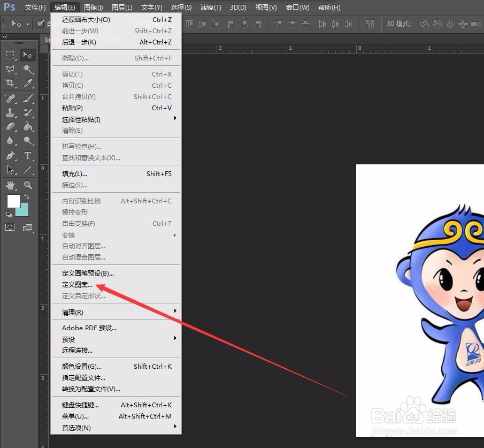The image size is (484, 448).
Task: Select the Polygonal Lasso tool
Action: pos(10,69)
